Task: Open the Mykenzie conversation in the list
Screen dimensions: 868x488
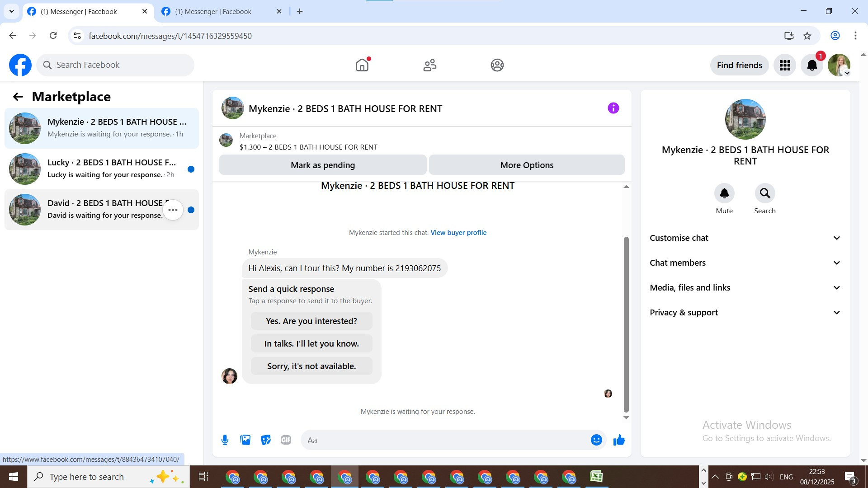Action: pos(102,128)
